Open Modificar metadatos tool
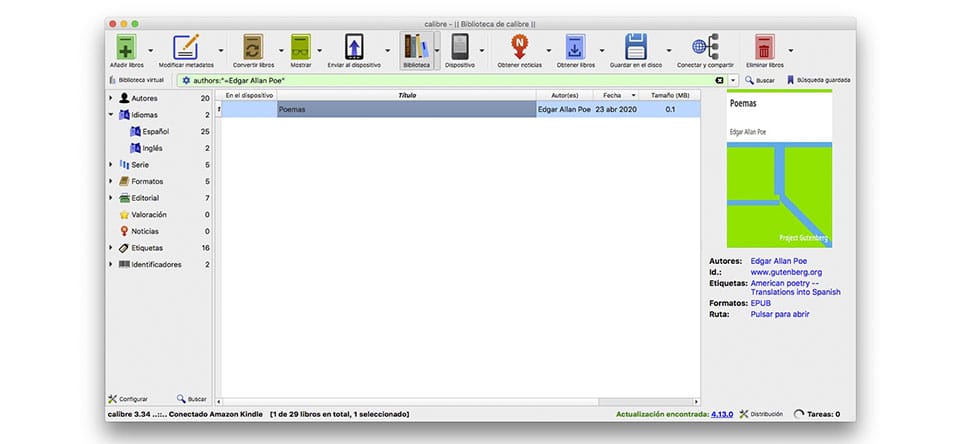Screen dimensions: 960x444 click(x=185, y=47)
